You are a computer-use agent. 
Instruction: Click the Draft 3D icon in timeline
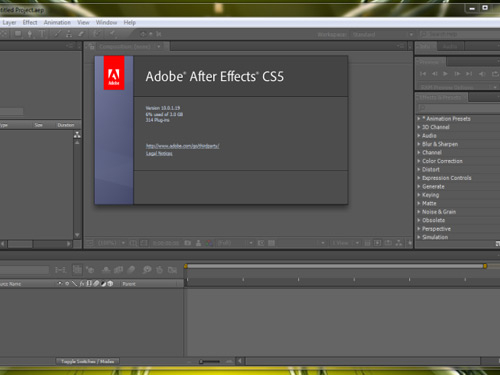(x=90, y=270)
